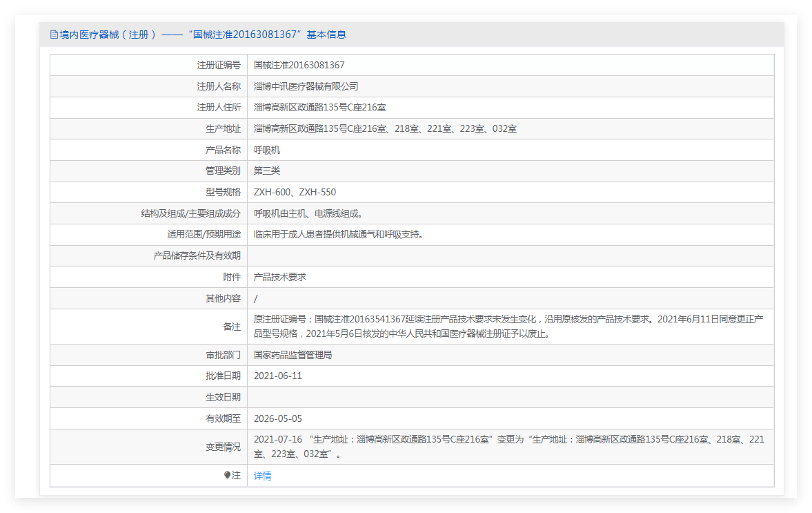812x513 pixels.
Task: Click the 呼吸机由主机、电源线组成 text
Action: pyautogui.click(x=308, y=213)
